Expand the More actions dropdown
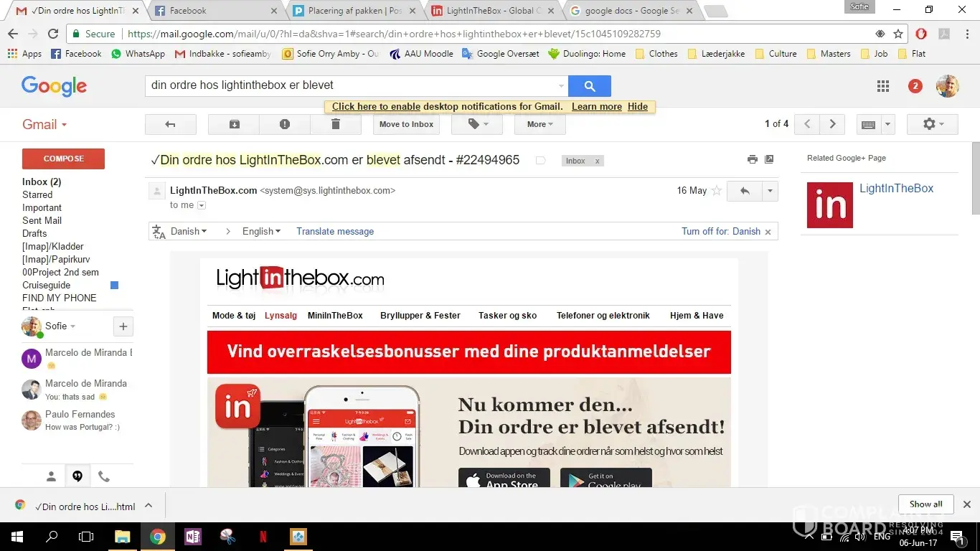The height and width of the screenshot is (551, 980). [x=540, y=124]
